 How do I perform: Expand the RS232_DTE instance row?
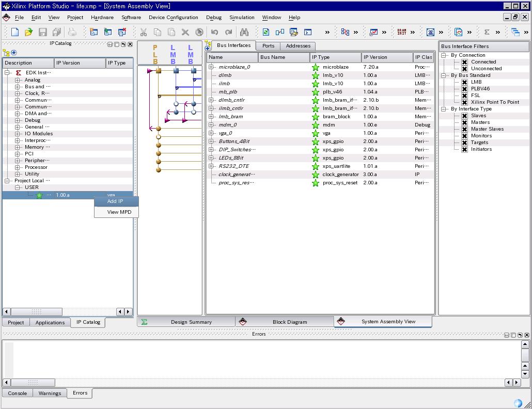pyautogui.click(x=211, y=166)
